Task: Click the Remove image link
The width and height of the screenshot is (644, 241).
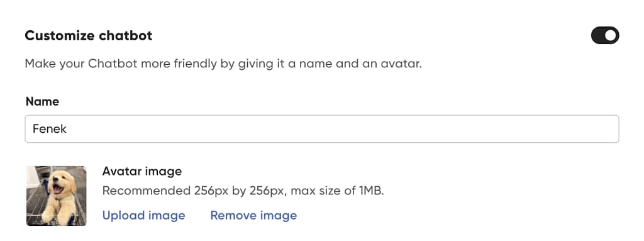Action: 253,215
